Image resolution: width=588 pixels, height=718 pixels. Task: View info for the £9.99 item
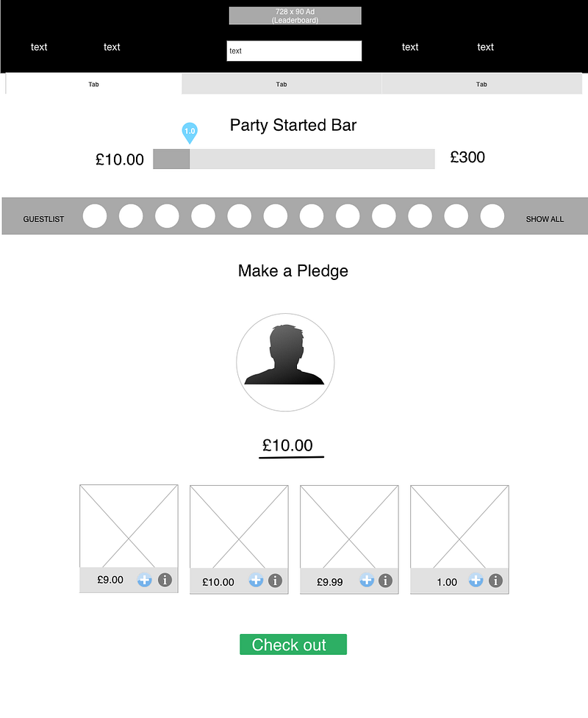coord(385,581)
